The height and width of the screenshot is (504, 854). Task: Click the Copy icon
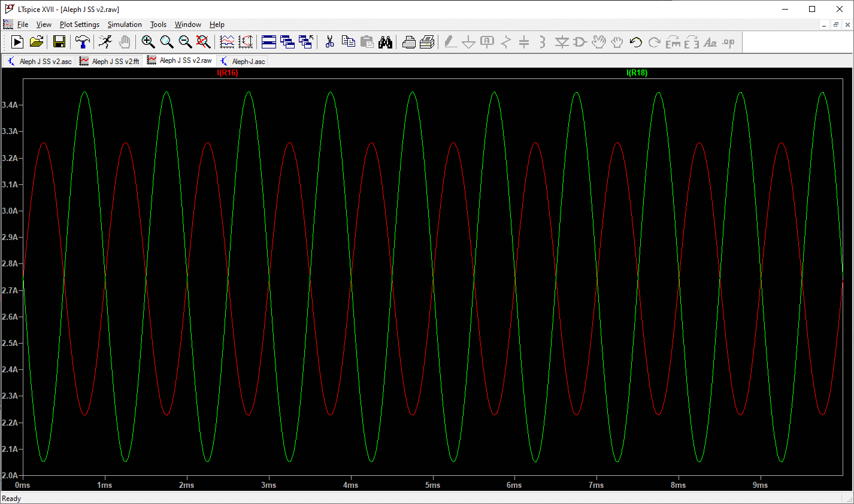click(x=348, y=42)
